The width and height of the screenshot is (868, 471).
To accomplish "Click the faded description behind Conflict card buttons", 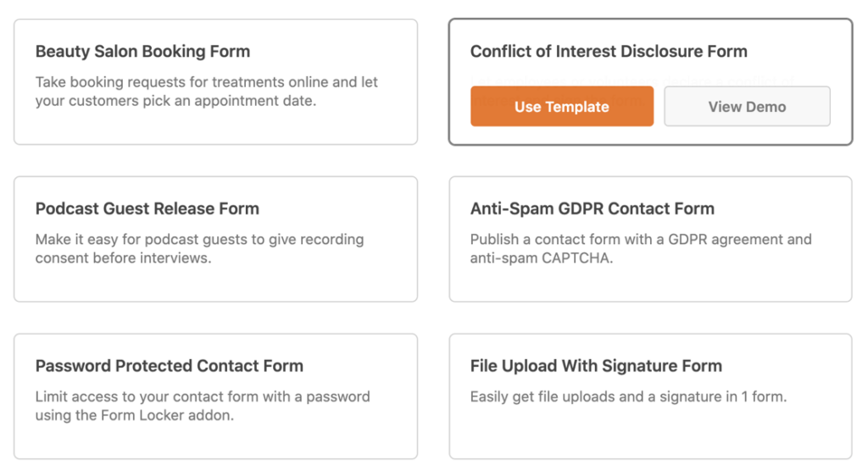I will (632, 80).
